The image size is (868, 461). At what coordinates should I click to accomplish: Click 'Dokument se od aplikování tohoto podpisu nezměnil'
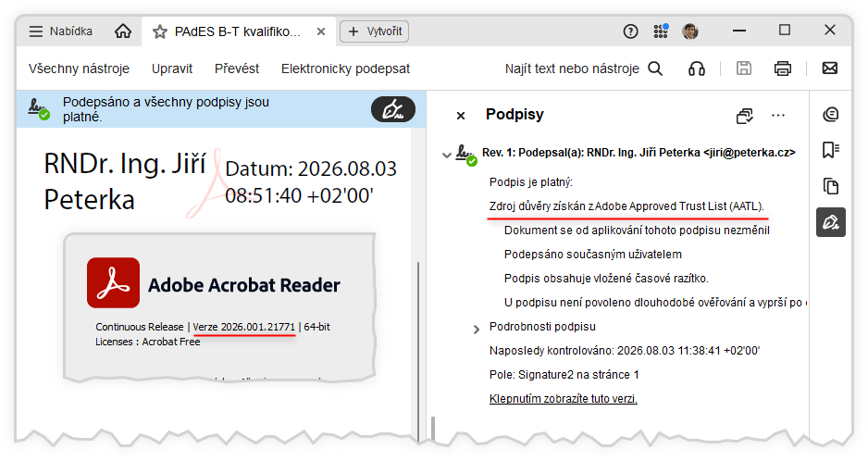[637, 230]
